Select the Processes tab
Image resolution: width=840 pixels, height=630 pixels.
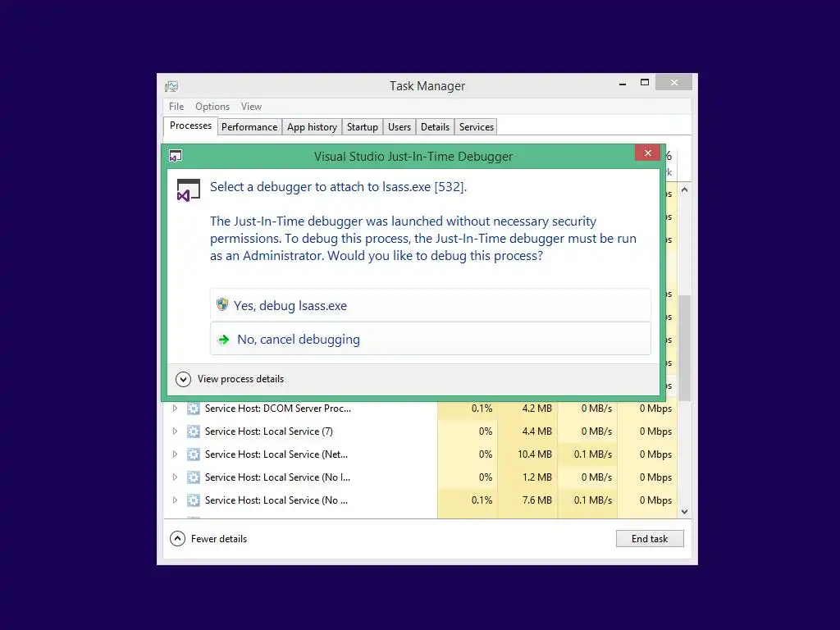pyautogui.click(x=190, y=126)
